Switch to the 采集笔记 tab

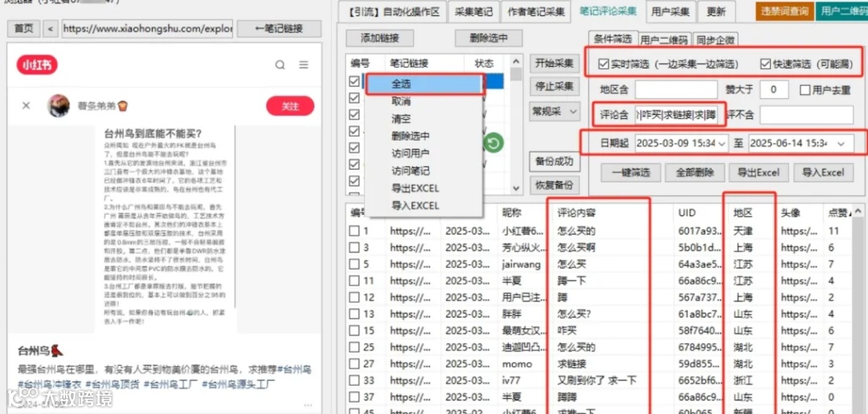tap(473, 11)
